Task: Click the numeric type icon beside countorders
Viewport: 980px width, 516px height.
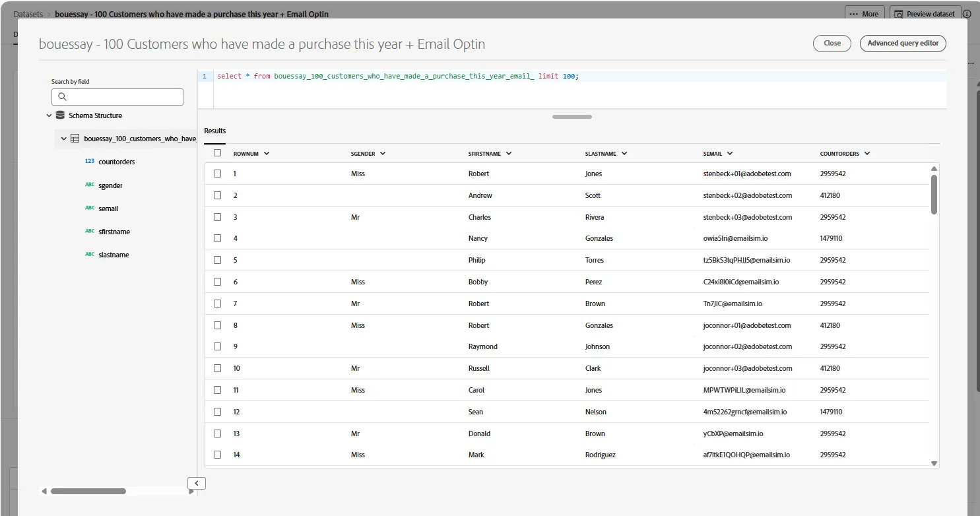Action: tap(90, 161)
